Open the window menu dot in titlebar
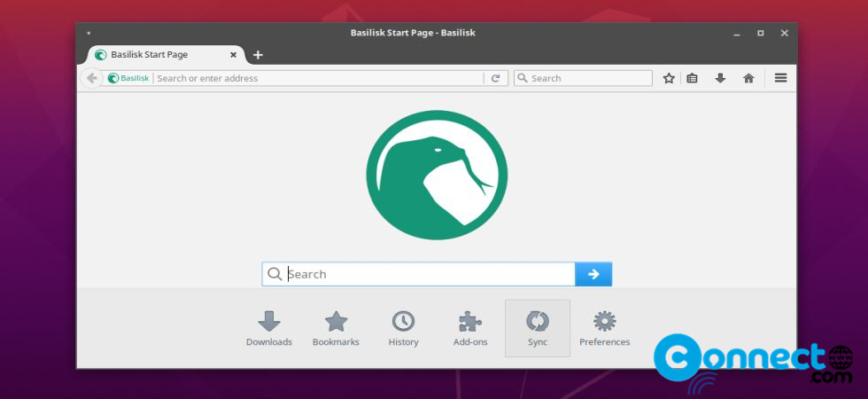The image size is (868, 399). pyautogui.click(x=89, y=34)
